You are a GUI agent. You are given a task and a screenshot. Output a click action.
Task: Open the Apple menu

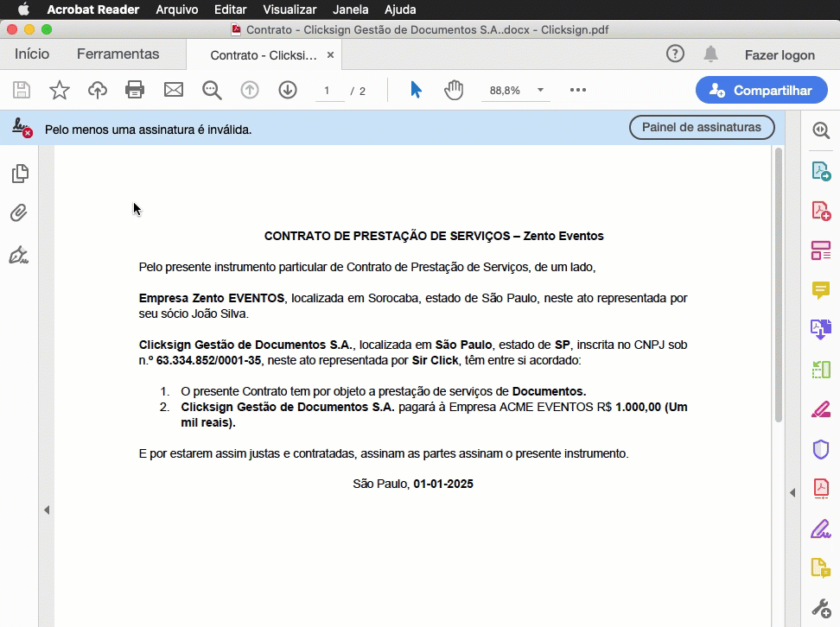tap(23, 9)
